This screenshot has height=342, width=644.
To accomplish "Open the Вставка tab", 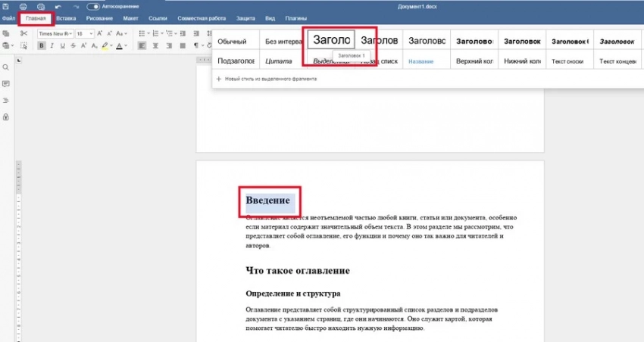I will pos(66,17).
